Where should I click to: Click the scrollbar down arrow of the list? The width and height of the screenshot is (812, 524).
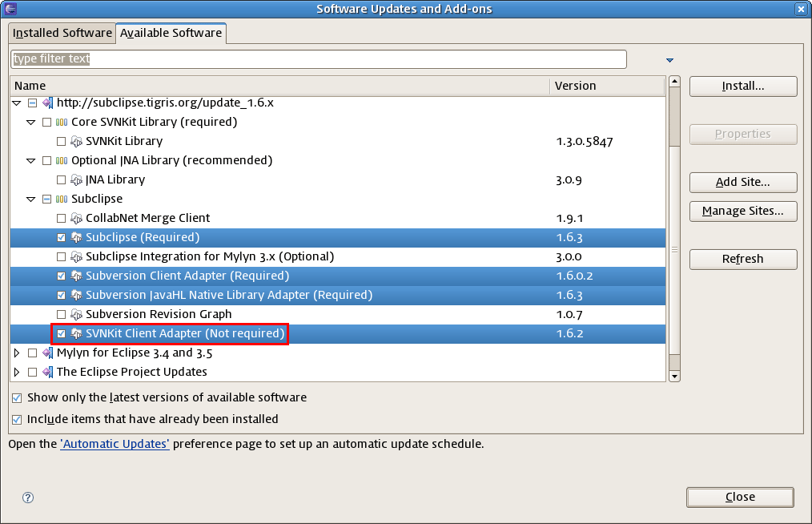point(674,377)
